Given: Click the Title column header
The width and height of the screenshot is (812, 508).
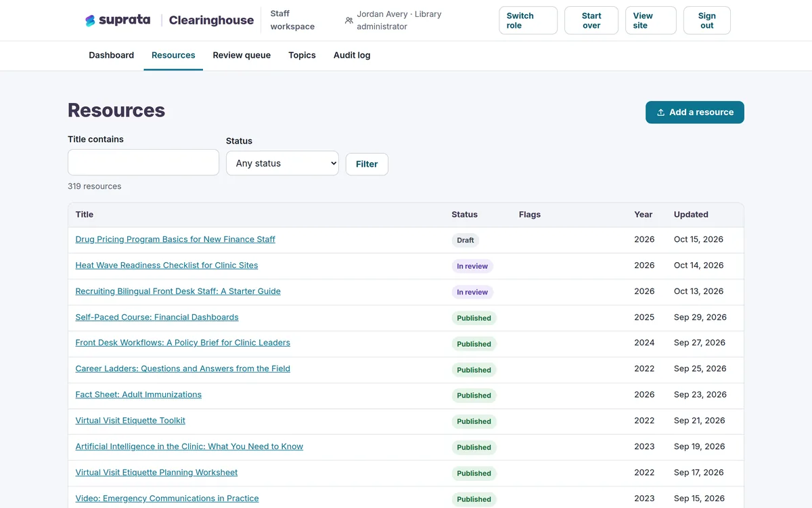Looking at the screenshot, I should point(85,215).
